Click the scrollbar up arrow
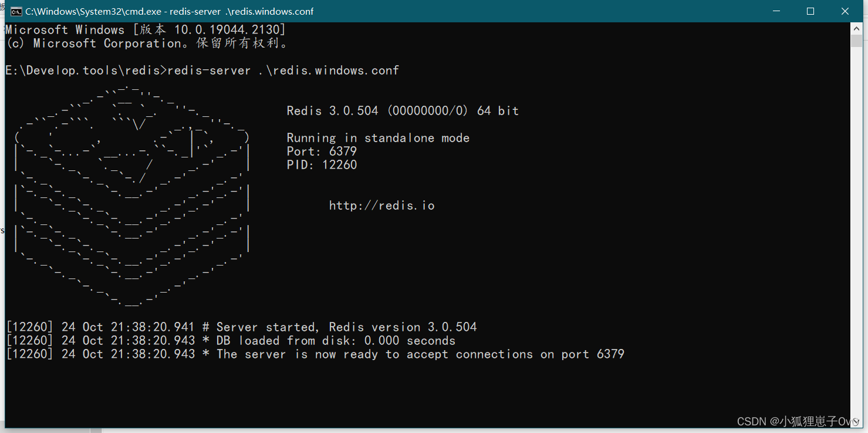This screenshot has width=868, height=433. [856, 28]
